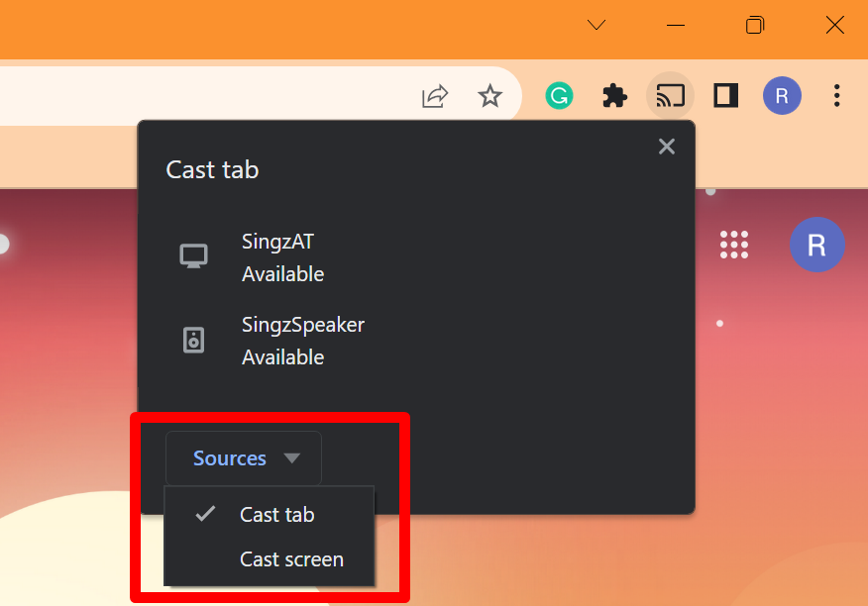Cast to the SingzSpeaker device
Viewport: 868px width, 606px height.
click(x=416, y=341)
